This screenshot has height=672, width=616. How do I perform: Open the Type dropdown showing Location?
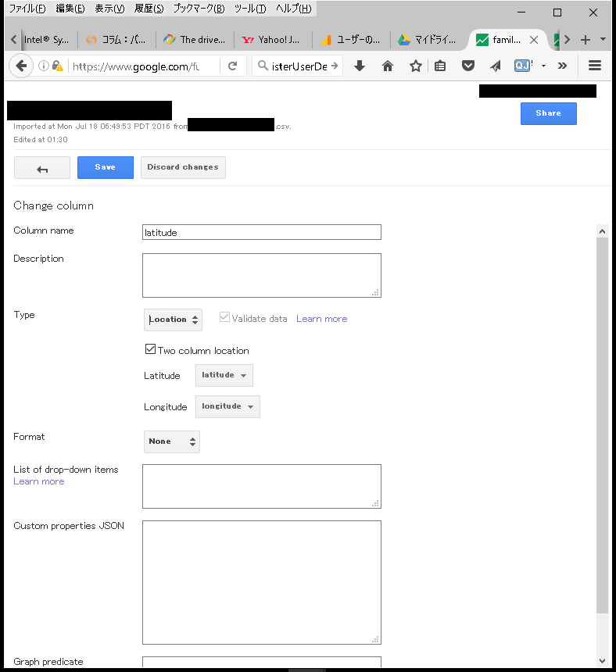click(x=173, y=320)
